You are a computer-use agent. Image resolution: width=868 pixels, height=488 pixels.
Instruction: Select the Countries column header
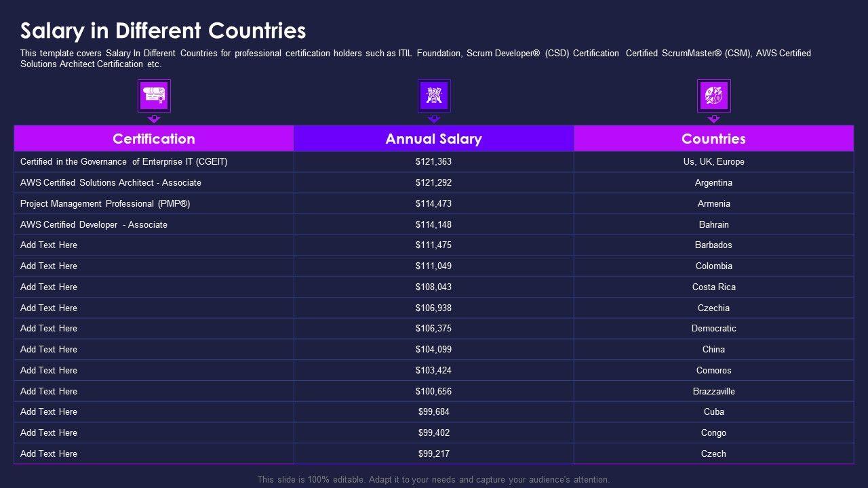pyautogui.click(x=714, y=138)
